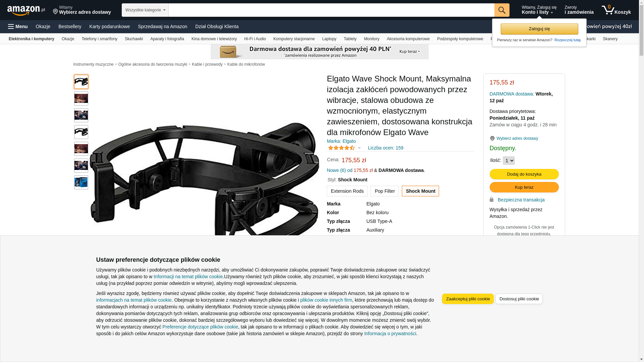Open the Bestsellery menu item
This screenshot has height=362, width=644.
coord(70,26)
